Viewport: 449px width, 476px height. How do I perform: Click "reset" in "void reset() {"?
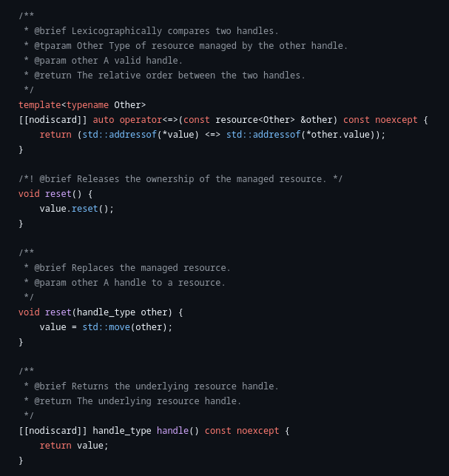[x=58, y=193]
